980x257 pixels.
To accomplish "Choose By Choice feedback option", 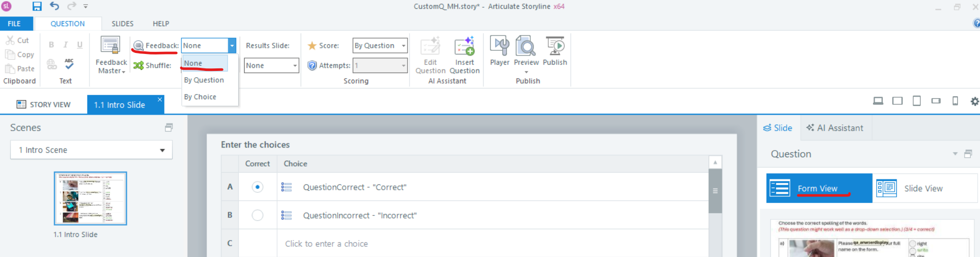I will (x=200, y=97).
